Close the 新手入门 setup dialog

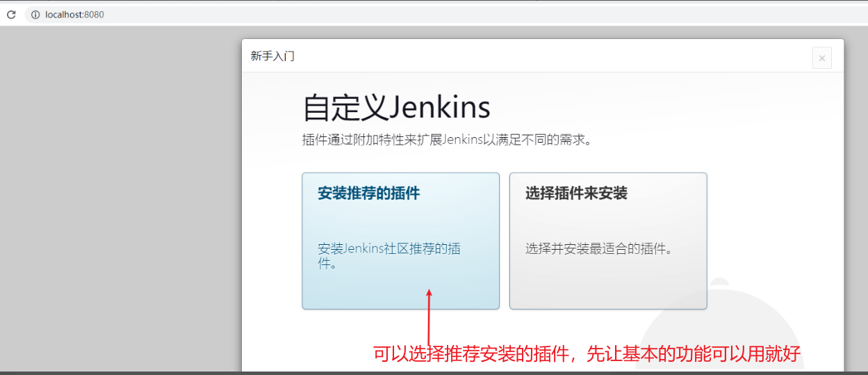(821, 58)
